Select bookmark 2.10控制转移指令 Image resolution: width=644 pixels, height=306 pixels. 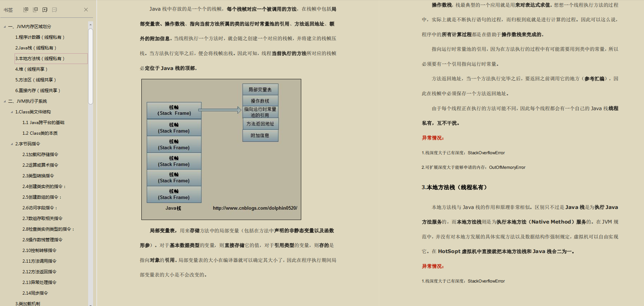pyautogui.click(x=39, y=251)
